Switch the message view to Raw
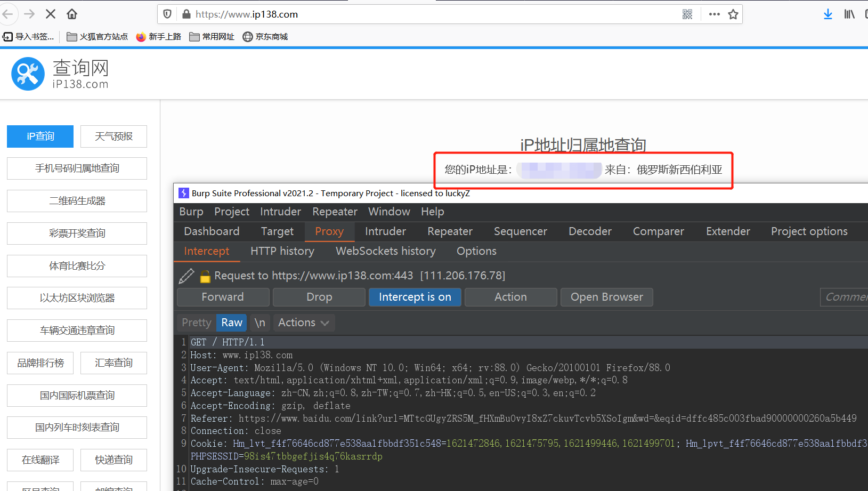868x491 pixels. (x=232, y=323)
